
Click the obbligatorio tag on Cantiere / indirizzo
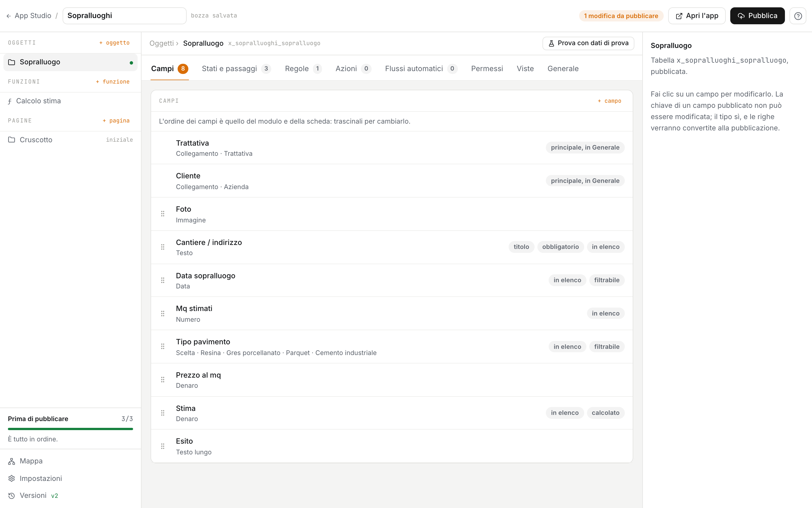(560, 247)
